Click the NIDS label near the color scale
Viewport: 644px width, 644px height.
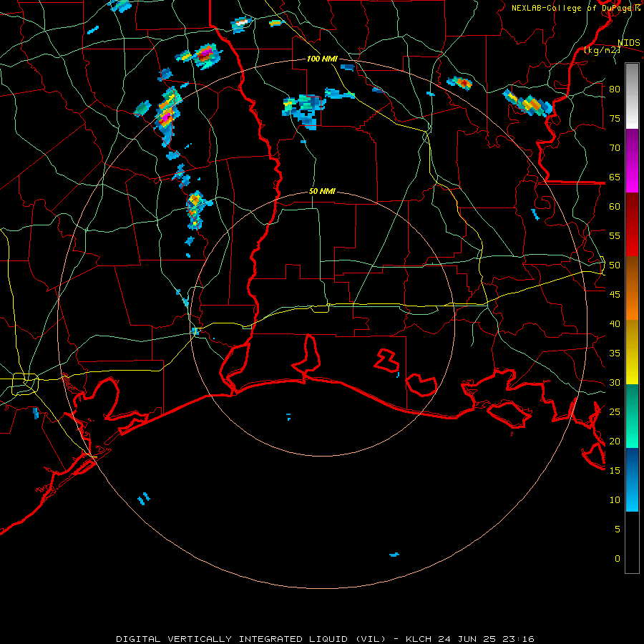[629, 43]
